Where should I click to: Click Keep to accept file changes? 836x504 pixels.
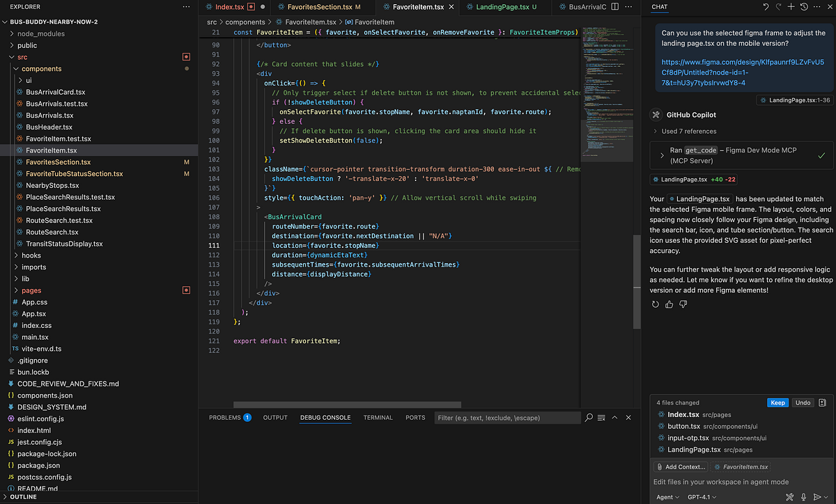[x=777, y=402]
